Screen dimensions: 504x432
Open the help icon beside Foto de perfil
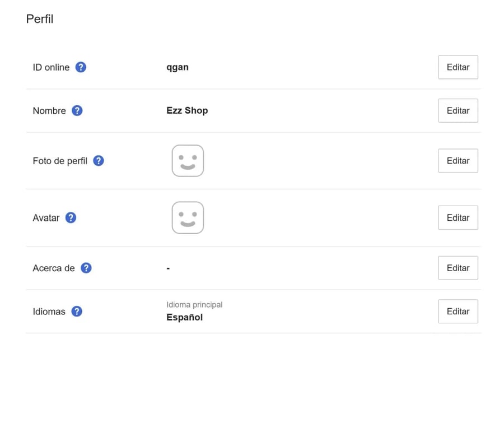click(99, 161)
